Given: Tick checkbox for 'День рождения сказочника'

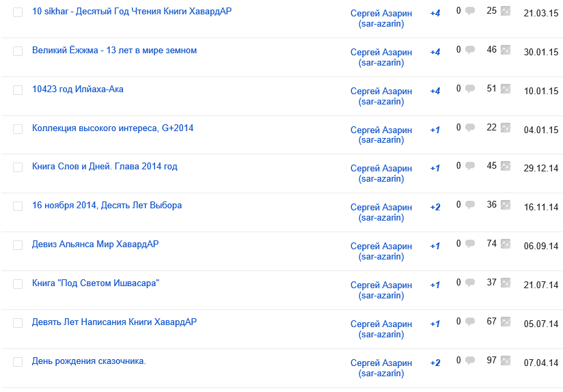Looking at the screenshot, I should click(18, 362).
